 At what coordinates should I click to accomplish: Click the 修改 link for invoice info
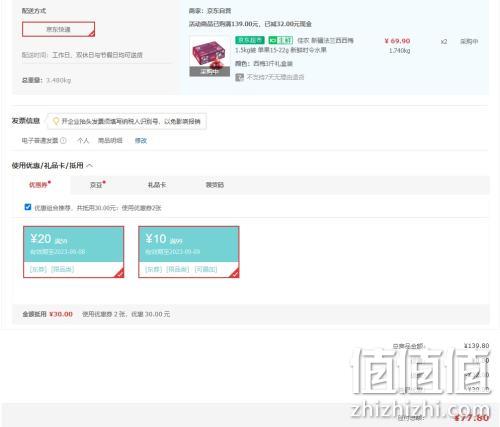[141, 141]
